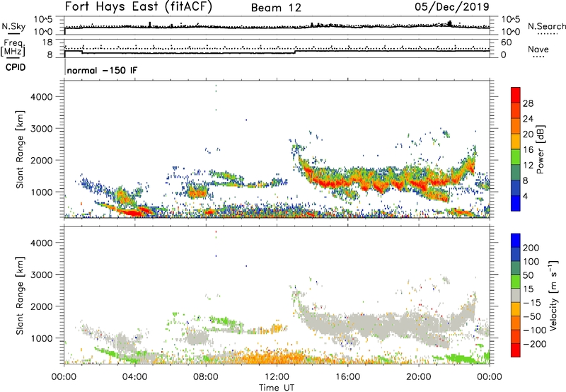
Task: Click the "08:00" time axis tick label
Action: tap(205, 377)
